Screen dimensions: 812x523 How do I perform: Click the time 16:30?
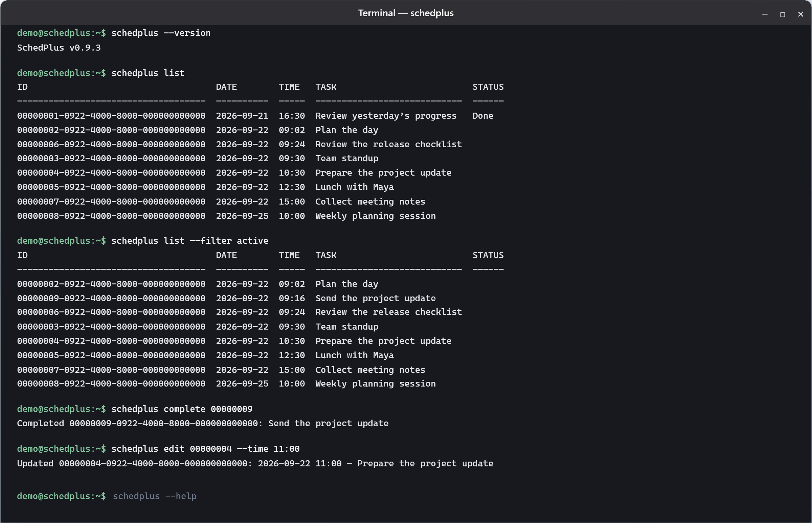point(292,116)
